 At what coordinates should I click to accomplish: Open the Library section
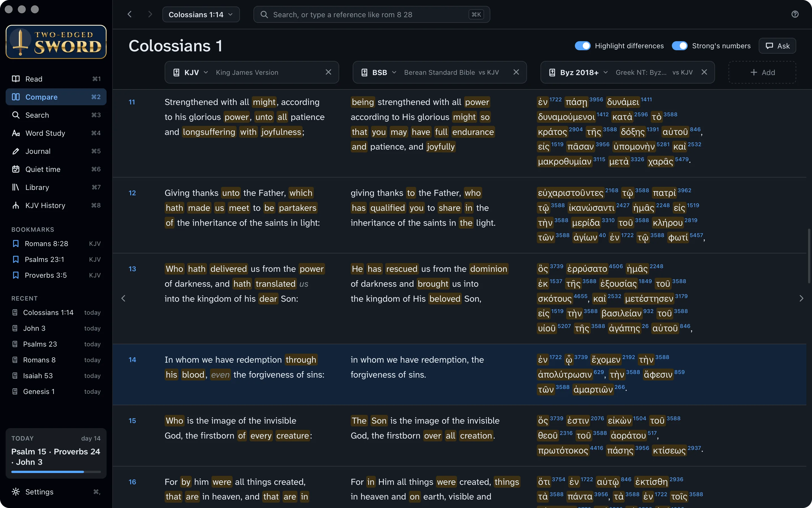[x=56, y=187]
